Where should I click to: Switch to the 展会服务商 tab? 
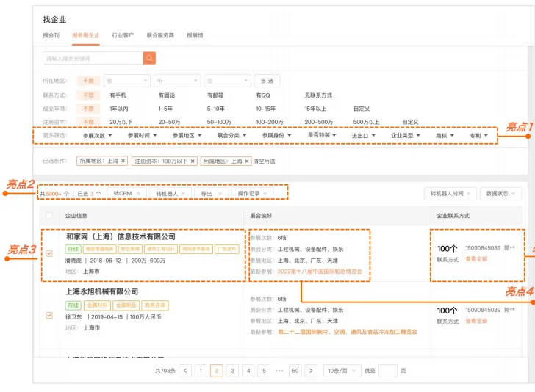pyautogui.click(x=160, y=35)
